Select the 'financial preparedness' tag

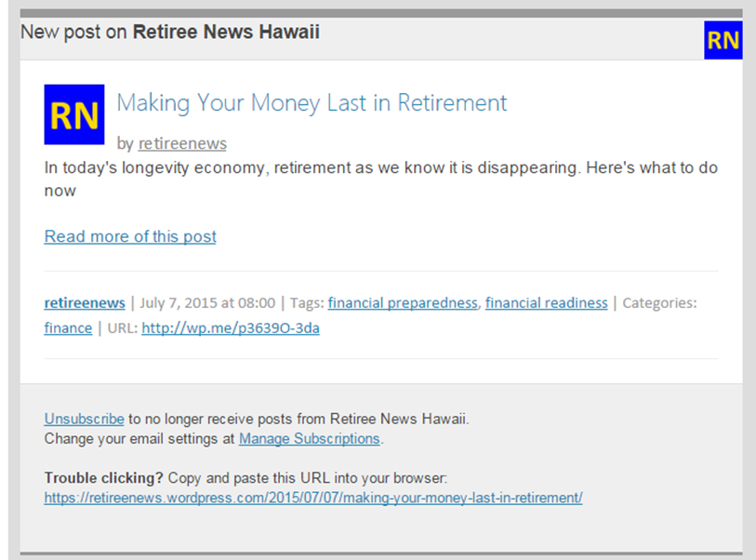click(x=403, y=302)
